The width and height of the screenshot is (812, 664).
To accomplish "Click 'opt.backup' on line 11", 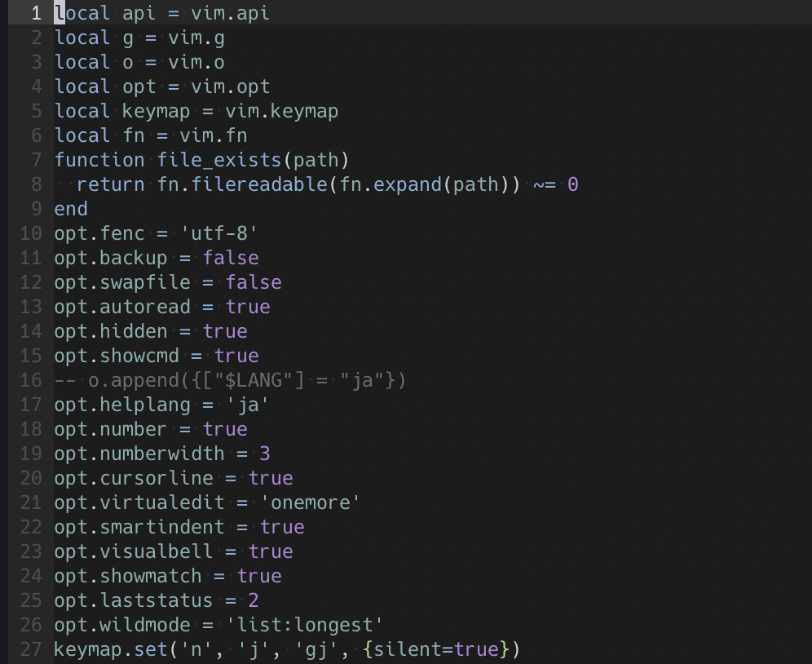I will (111, 258).
